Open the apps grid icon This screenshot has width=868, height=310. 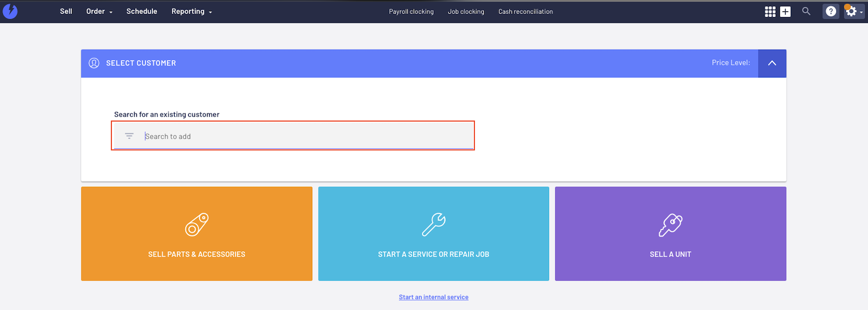770,11
